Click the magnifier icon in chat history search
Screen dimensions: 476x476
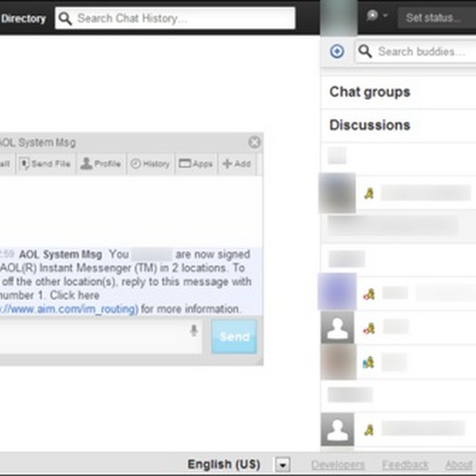click(65, 18)
